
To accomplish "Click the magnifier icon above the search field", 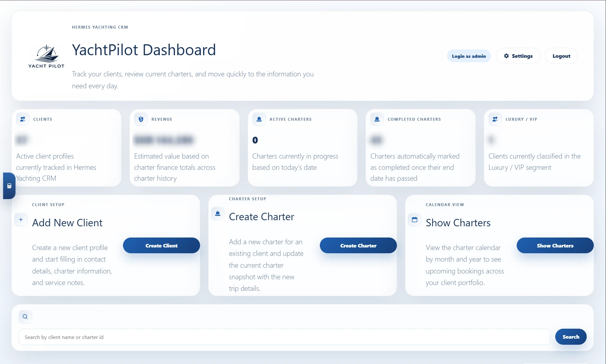I will 25,316.
